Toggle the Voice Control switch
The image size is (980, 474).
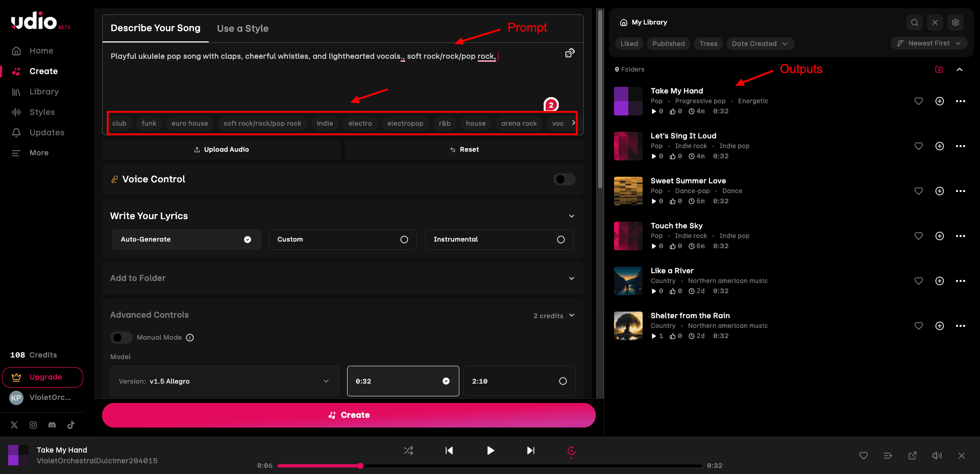click(x=565, y=179)
